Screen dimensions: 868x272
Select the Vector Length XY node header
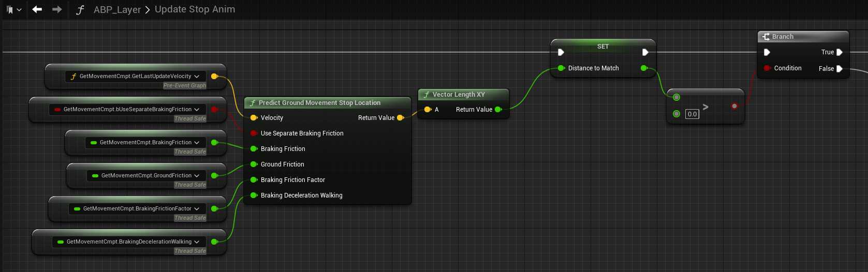click(459, 95)
